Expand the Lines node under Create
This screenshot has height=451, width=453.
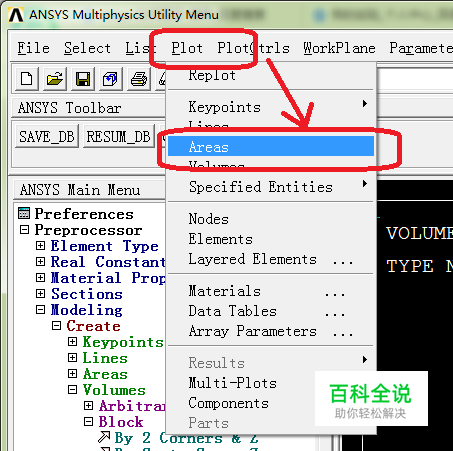(72, 358)
